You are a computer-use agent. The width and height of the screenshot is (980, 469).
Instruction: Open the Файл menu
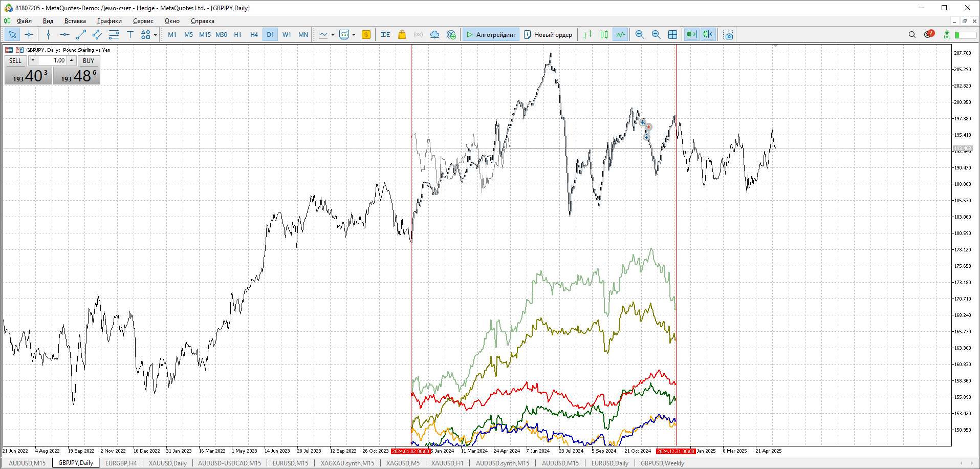pos(24,21)
